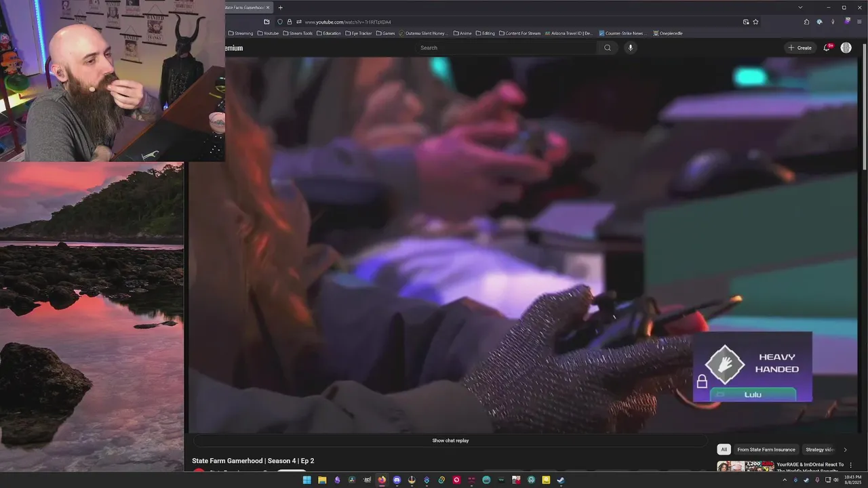
Task: Click the Steam system tray icon
Action: click(806, 480)
